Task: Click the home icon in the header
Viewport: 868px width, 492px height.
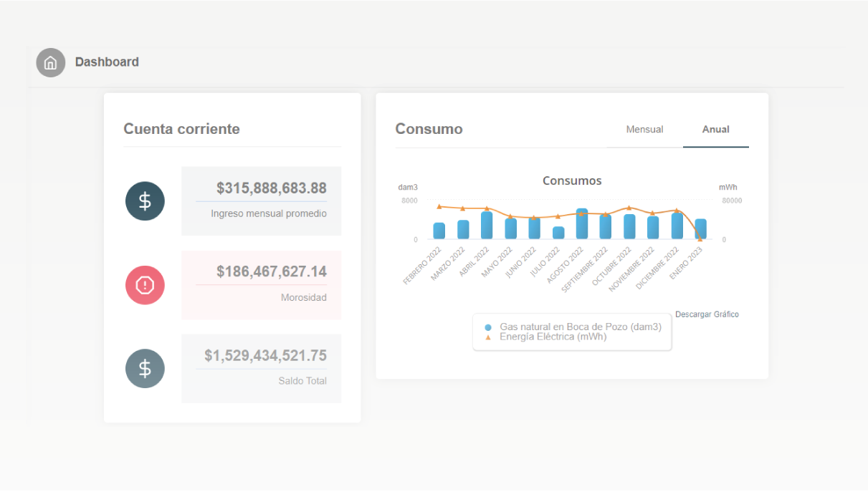Action: click(x=50, y=63)
